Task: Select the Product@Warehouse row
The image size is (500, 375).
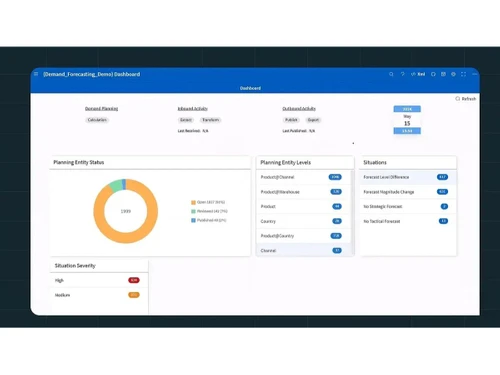Action: click(x=303, y=192)
